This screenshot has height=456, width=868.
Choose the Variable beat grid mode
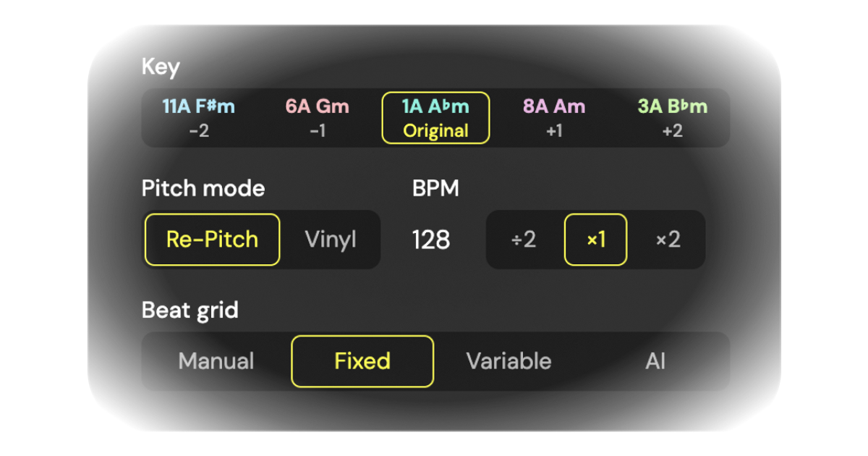509,361
